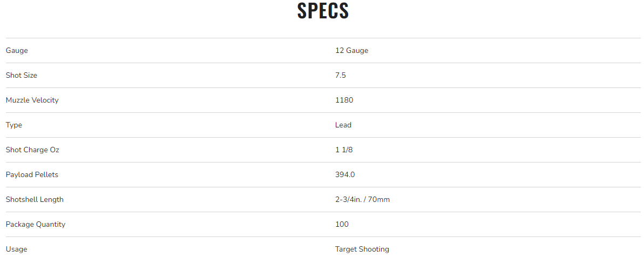Select the 100 package quantity value
Image resolution: width=644 pixels, height=257 pixels.
(342, 225)
